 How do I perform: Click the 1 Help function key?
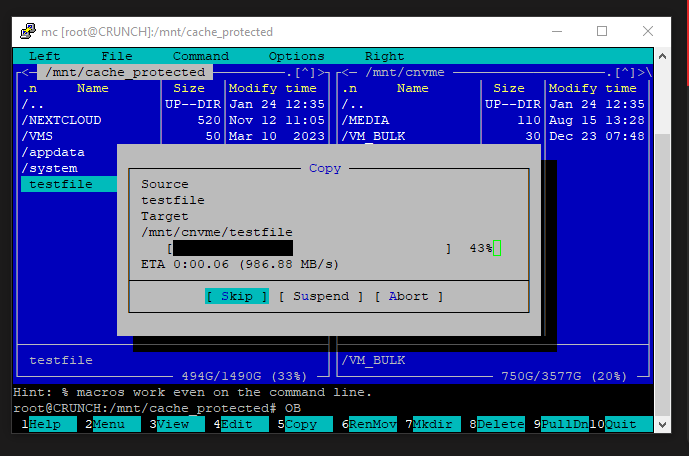coord(49,424)
